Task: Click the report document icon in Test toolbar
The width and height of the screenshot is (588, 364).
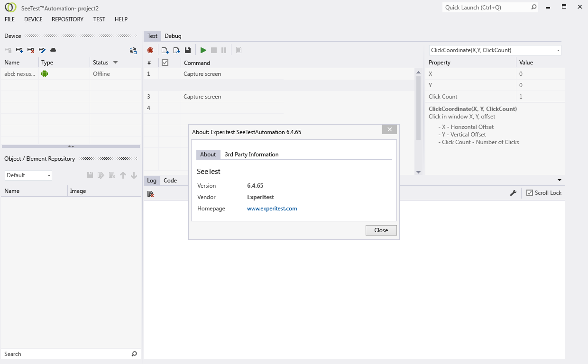Action: click(x=239, y=50)
